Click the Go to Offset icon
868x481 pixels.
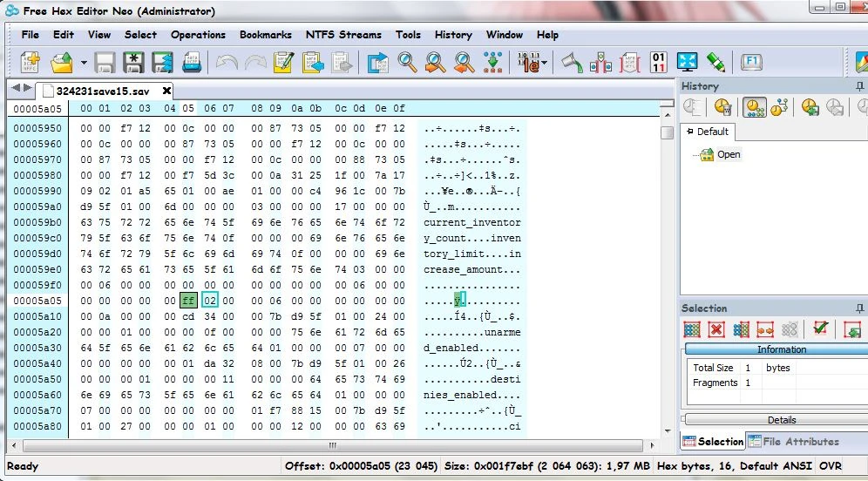click(377, 63)
